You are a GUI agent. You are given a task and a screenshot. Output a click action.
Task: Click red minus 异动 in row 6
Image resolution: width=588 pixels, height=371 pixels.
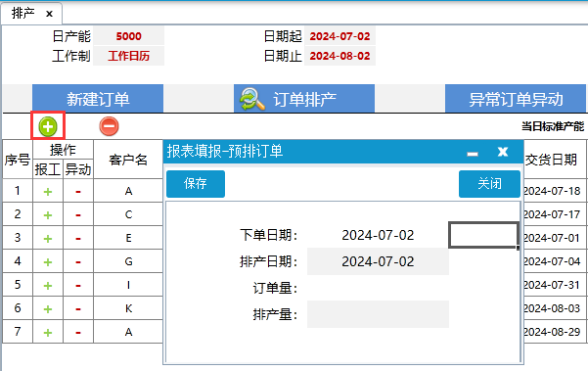(78, 309)
